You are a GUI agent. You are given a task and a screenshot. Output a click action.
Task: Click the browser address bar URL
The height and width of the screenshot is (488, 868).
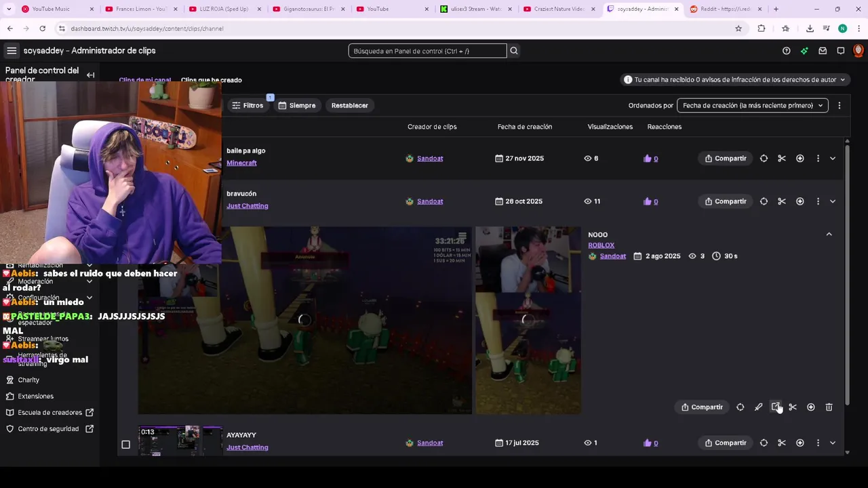pyautogui.click(x=147, y=28)
